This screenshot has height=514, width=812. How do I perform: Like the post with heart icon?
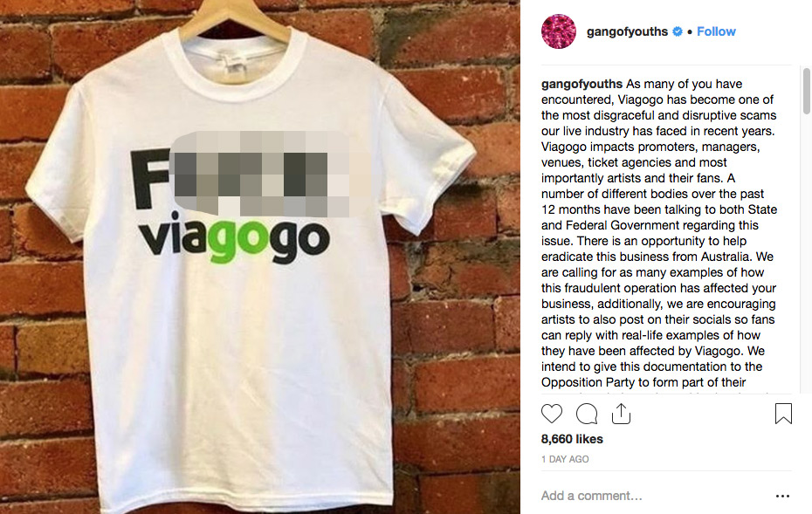(552, 414)
